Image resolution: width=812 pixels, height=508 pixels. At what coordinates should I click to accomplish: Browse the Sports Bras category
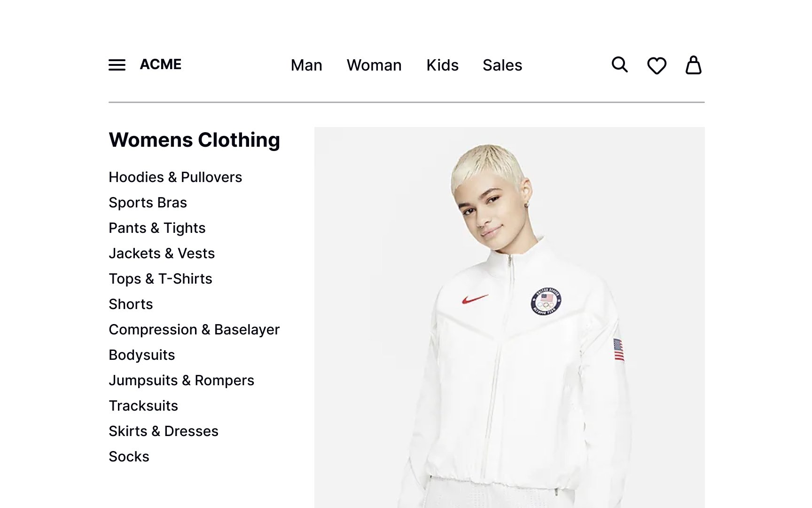pyautogui.click(x=148, y=203)
